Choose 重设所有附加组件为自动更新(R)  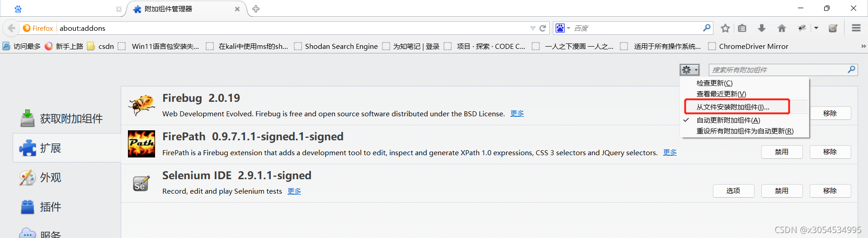(745, 131)
